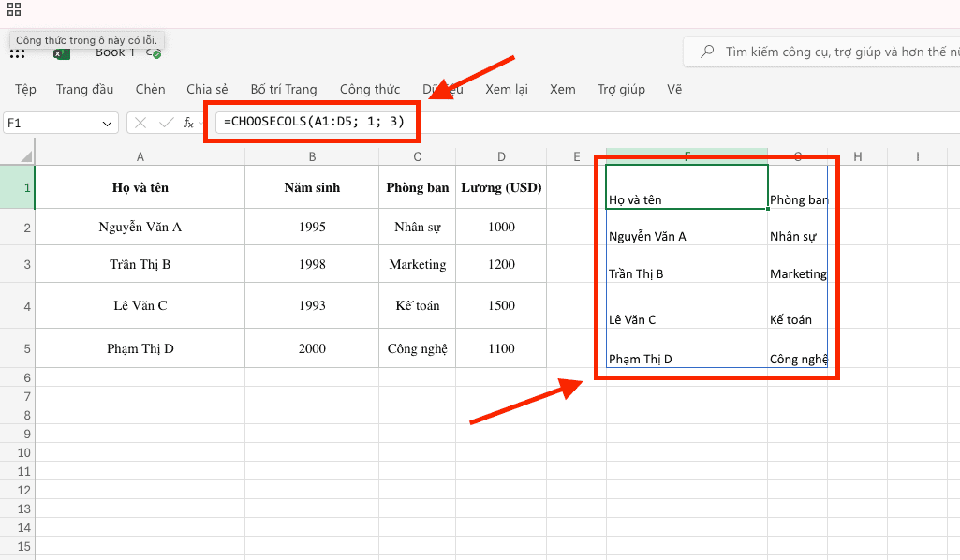Click cell D1 'Lương (USD)'

coord(501,187)
